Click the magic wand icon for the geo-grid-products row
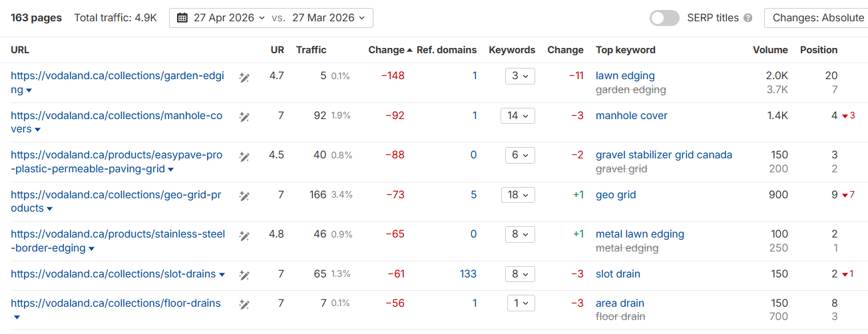The width and height of the screenshot is (868, 334). pos(244,196)
